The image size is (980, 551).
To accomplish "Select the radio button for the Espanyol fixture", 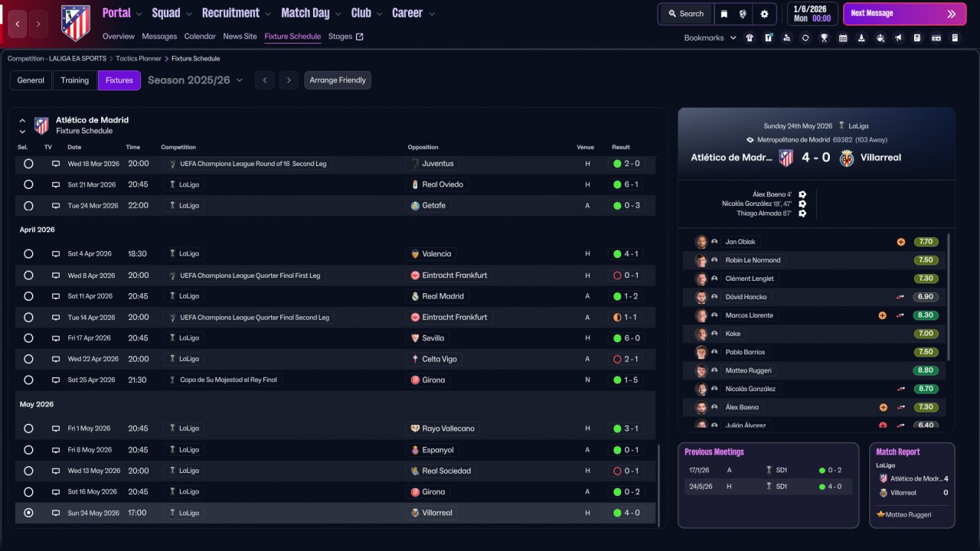I will [x=28, y=450].
